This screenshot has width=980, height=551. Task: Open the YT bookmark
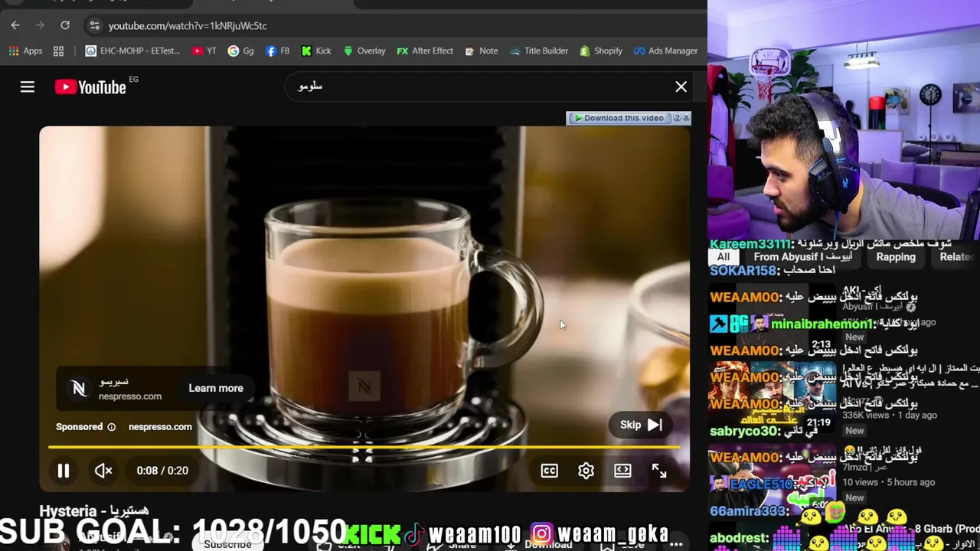(204, 51)
